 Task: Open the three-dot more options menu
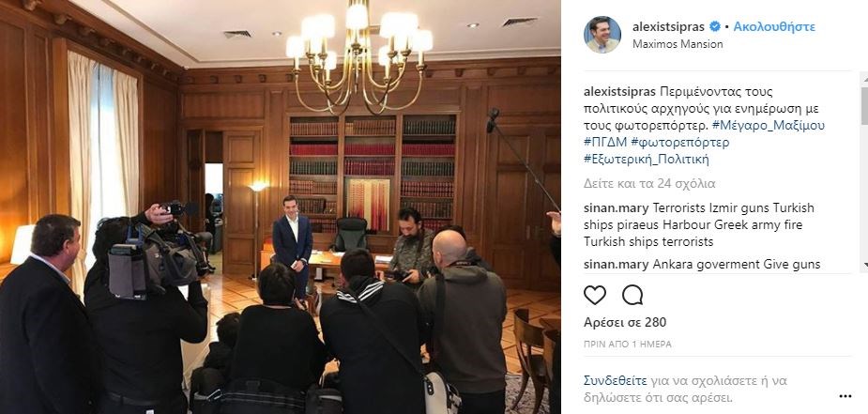click(x=845, y=396)
